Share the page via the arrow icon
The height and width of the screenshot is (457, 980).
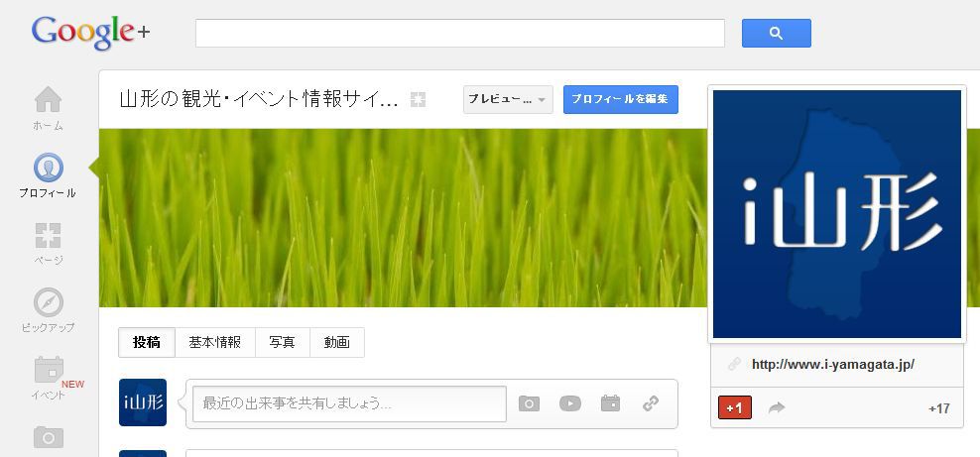click(x=777, y=408)
